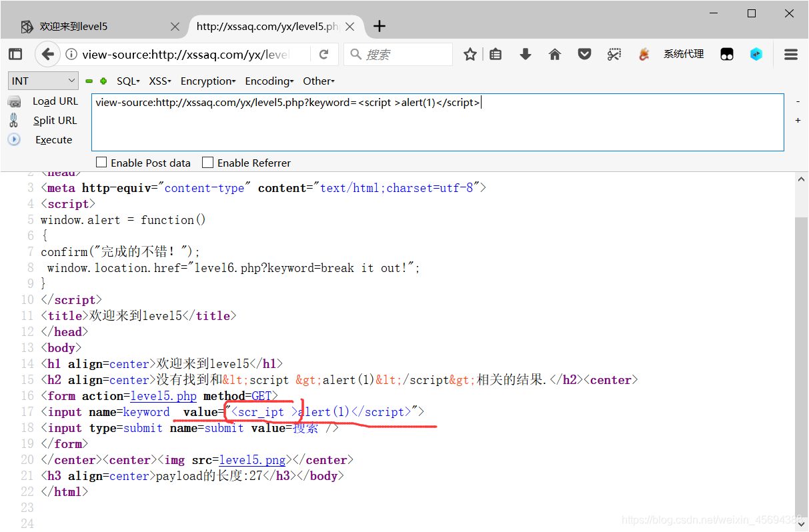The width and height of the screenshot is (809, 532).
Task: Click the '没有找到和' text on line 15
Action: [x=189, y=380]
